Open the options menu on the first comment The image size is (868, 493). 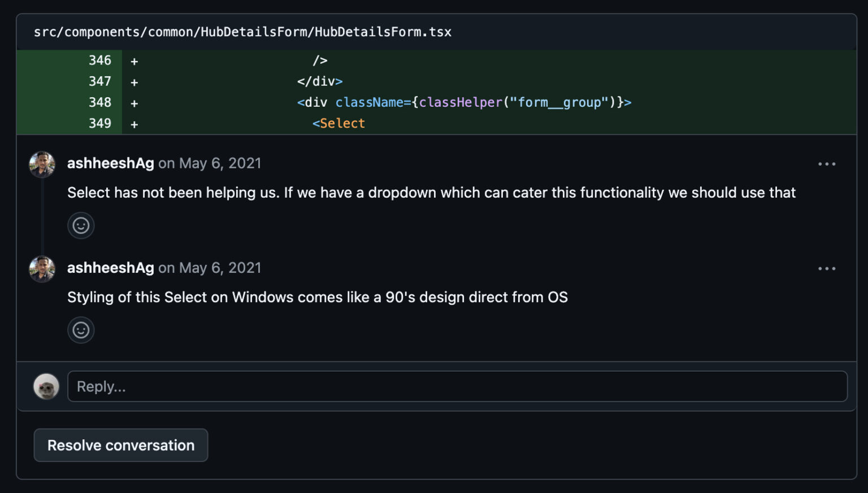pos(827,164)
